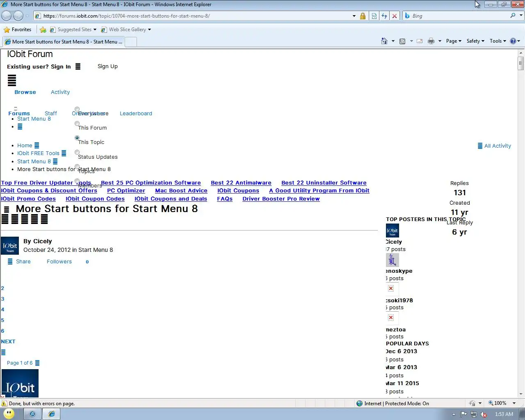
Task: Open the Recent Pages dropdown arrow
Action: click(27, 16)
